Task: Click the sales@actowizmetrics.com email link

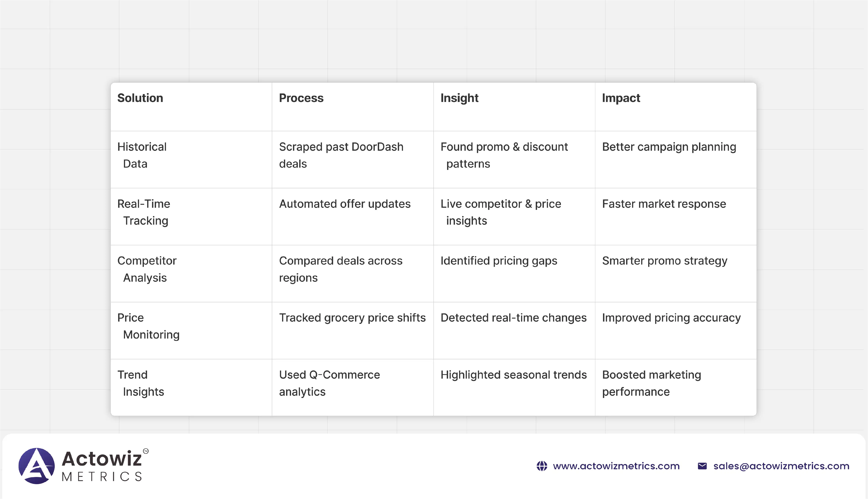Action: [x=781, y=466]
